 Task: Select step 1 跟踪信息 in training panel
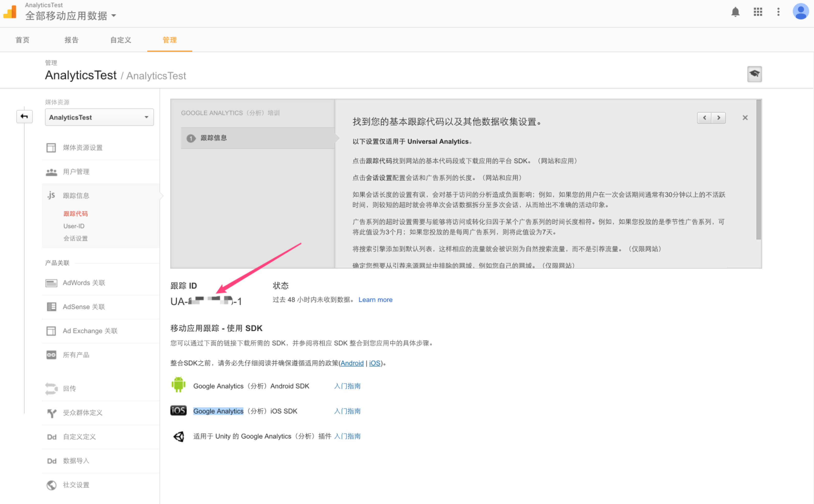tap(258, 138)
